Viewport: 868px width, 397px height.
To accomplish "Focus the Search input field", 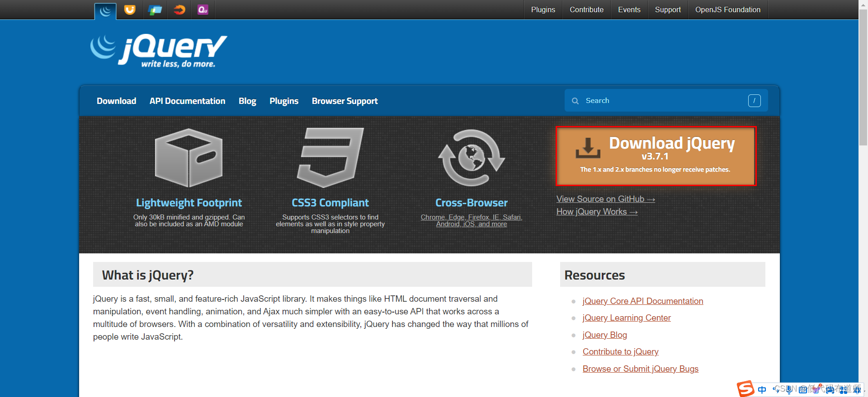I will [666, 100].
